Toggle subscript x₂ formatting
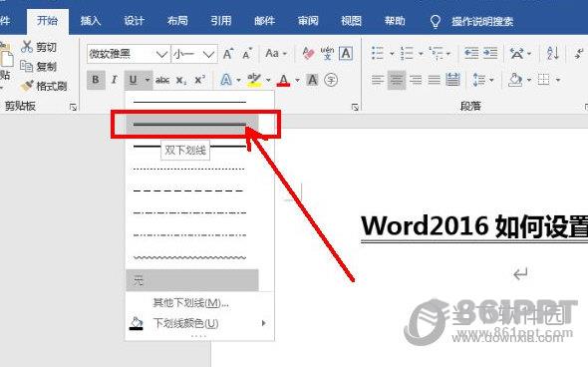This screenshot has height=367, width=588. click(x=181, y=80)
